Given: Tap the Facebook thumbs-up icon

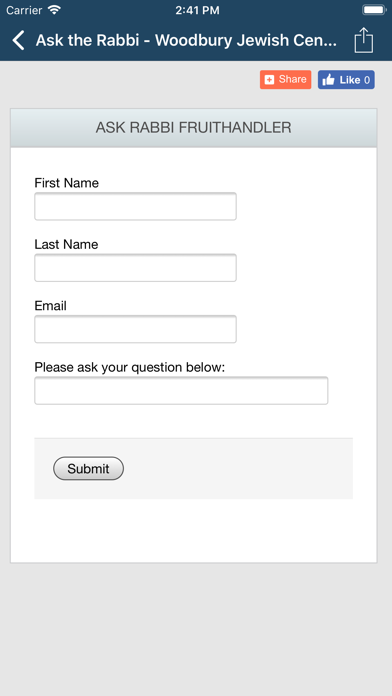Looking at the screenshot, I should (329, 80).
